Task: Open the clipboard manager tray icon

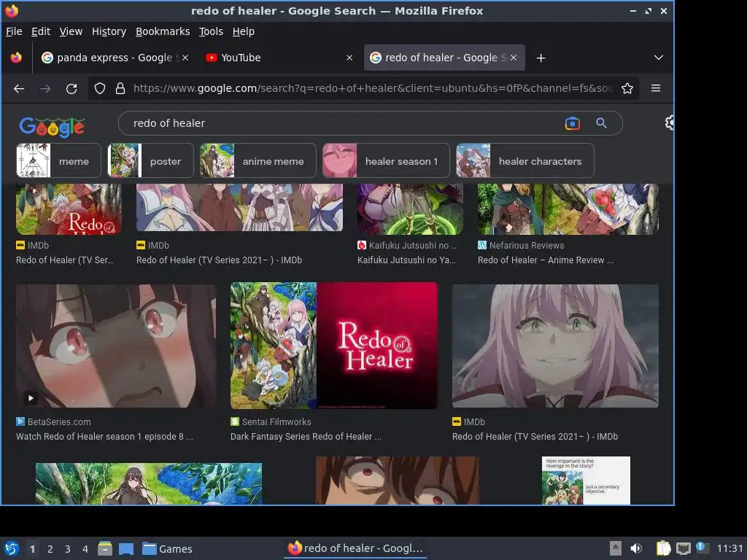Action: click(x=663, y=548)
